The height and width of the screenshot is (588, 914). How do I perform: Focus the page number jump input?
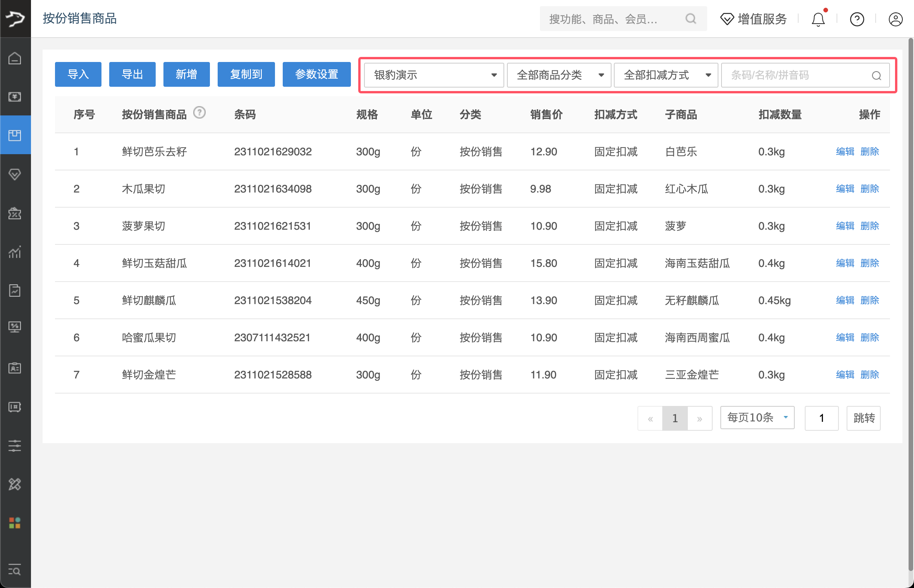coord(821,418)
